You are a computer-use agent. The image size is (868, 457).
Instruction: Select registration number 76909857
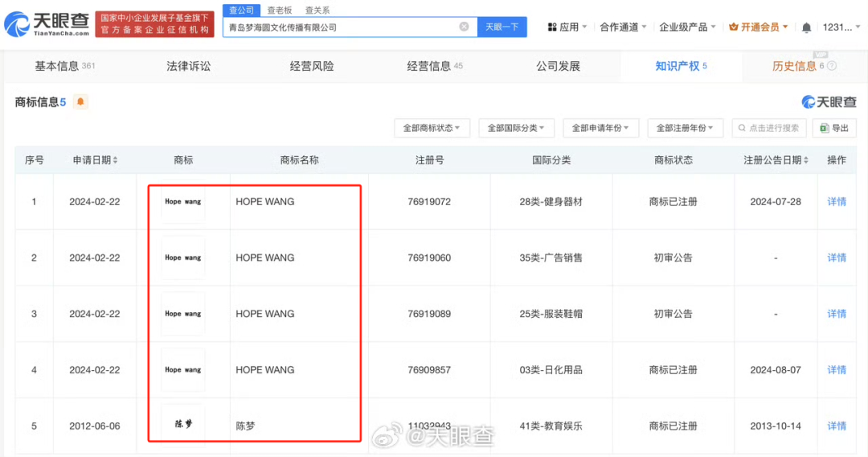(429, 369)
